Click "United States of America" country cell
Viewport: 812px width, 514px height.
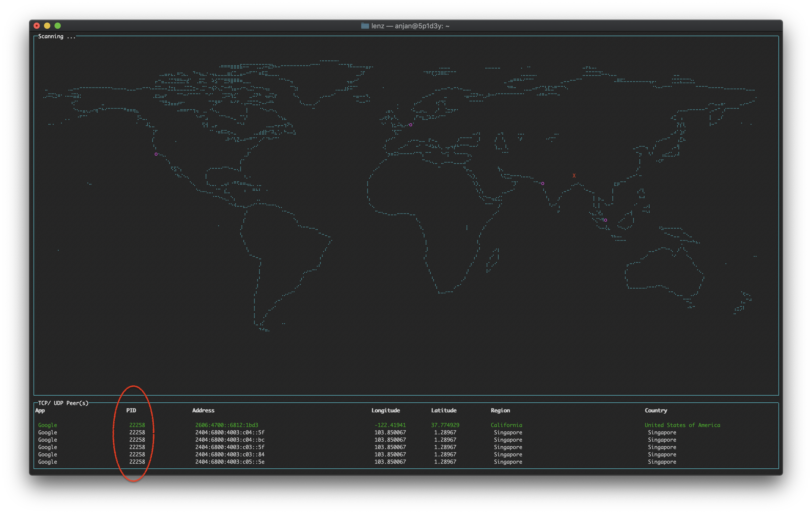point(682,425)
